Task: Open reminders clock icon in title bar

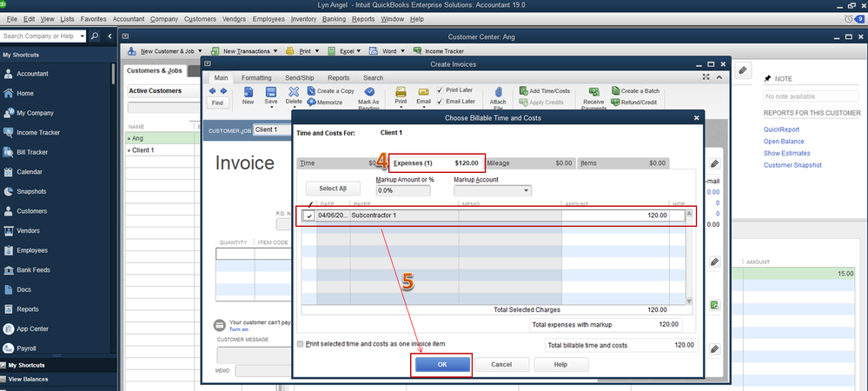Action: [x=849, y=19]
